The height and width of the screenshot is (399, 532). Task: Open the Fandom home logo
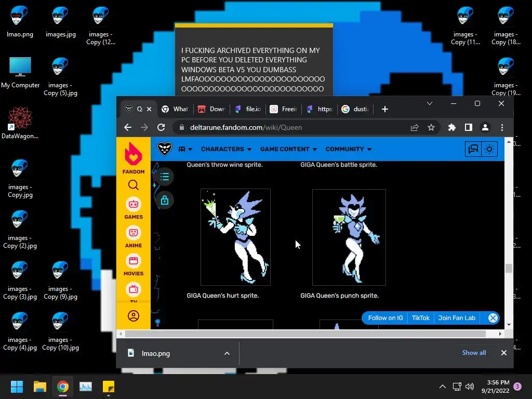click(134, 158)
